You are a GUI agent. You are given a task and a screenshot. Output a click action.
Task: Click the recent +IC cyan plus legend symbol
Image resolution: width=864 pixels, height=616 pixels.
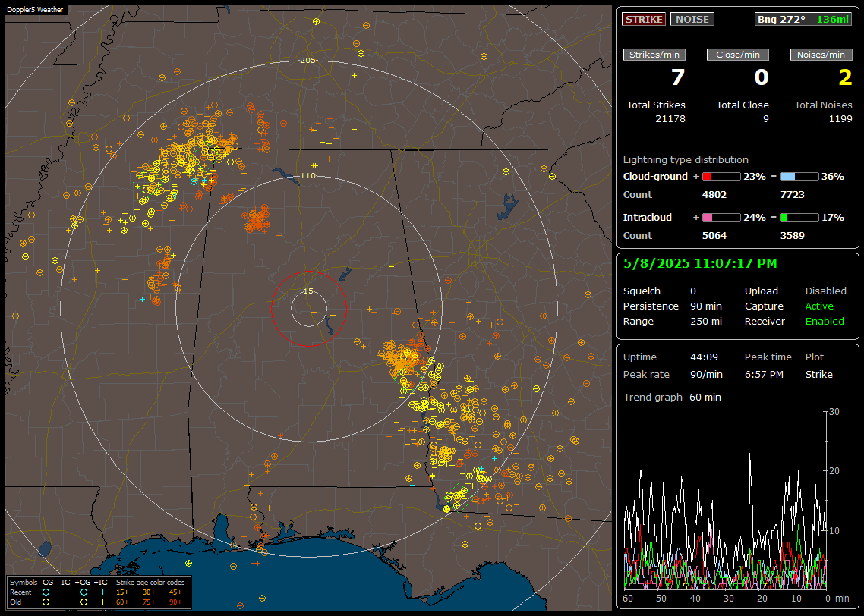[102, 592]
